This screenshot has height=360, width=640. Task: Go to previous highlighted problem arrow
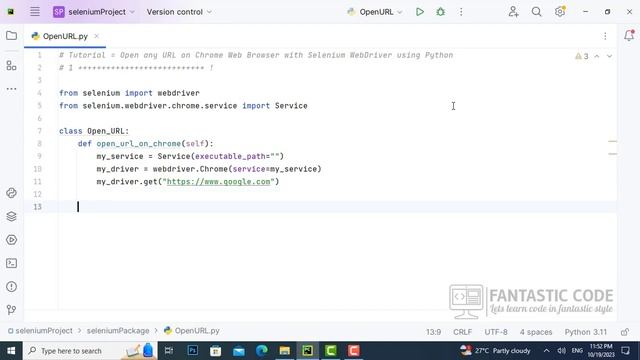click(597, 56)
